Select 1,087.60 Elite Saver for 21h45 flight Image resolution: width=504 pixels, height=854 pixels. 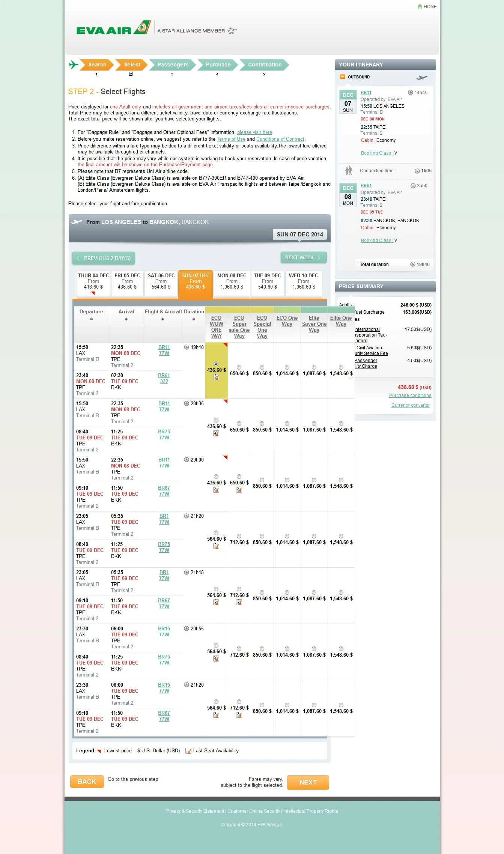tap(314, 592)
